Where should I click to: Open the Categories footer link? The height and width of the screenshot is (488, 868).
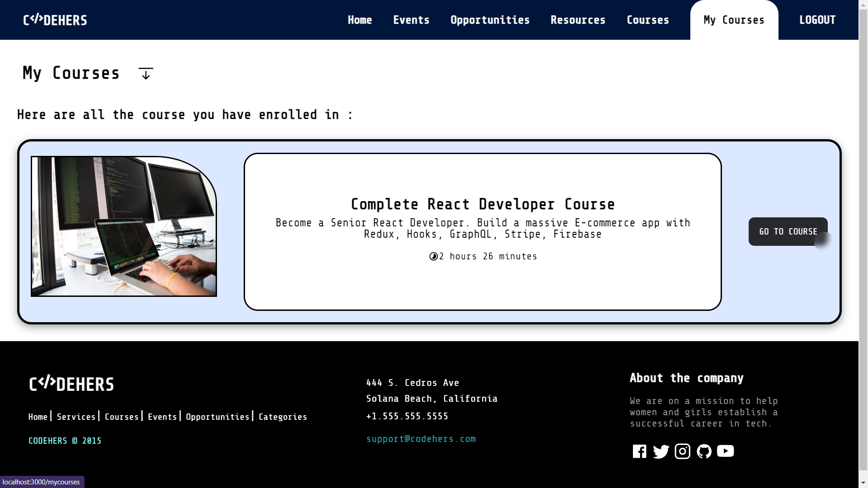283,417
